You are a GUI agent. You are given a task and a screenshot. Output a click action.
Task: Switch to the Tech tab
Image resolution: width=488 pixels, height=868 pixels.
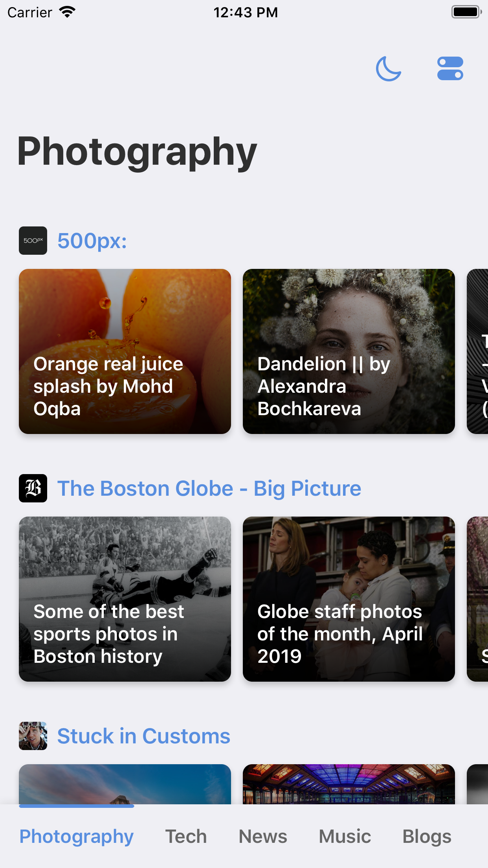186,836
